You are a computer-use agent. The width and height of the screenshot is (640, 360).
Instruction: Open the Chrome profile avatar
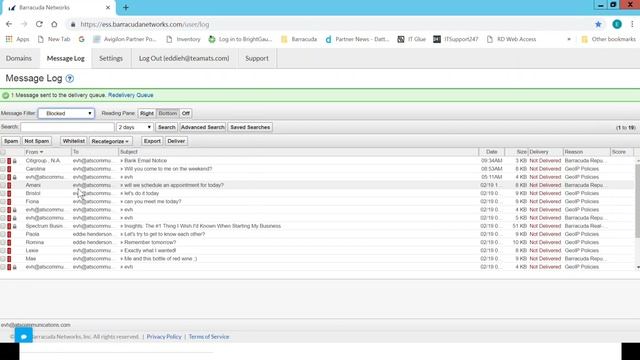(617, 24)
